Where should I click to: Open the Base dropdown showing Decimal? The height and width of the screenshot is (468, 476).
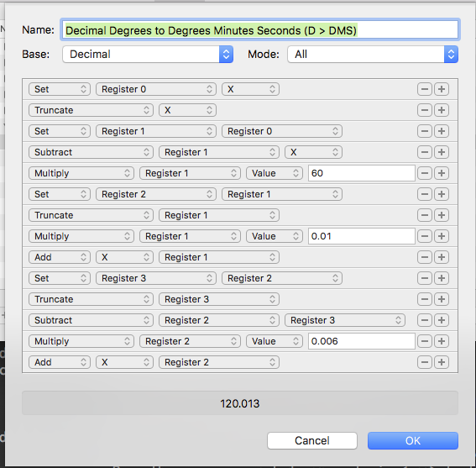[148, 55]
